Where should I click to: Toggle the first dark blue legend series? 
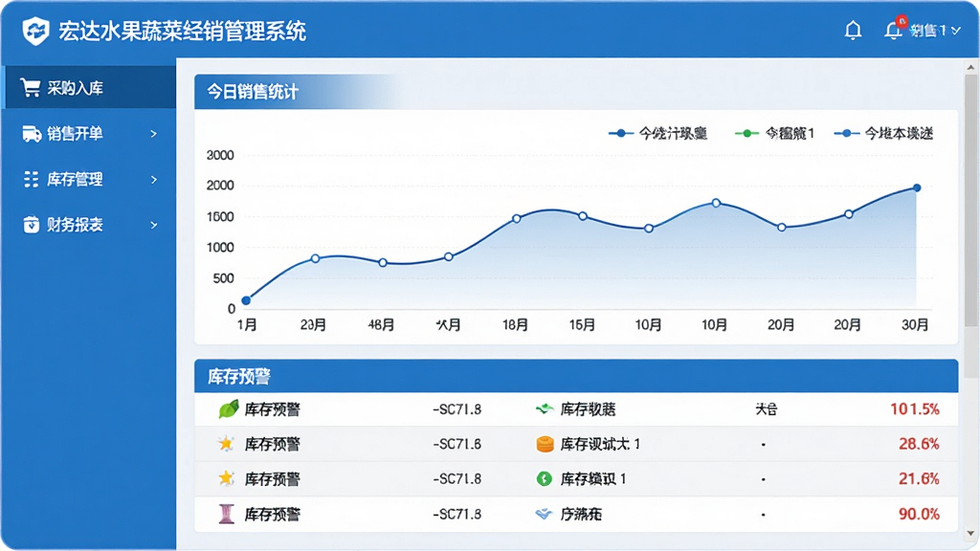pyautogui.click(x=657, y=133)
